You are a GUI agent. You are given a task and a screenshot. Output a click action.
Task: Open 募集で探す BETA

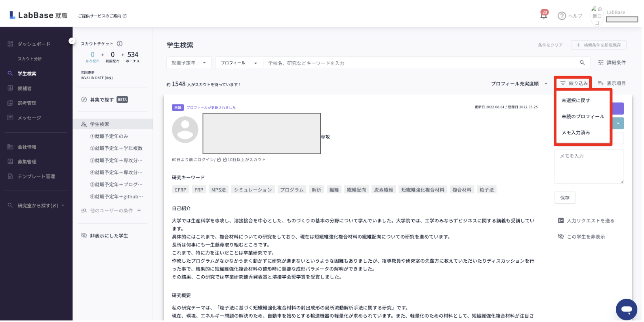click(105, 100)
